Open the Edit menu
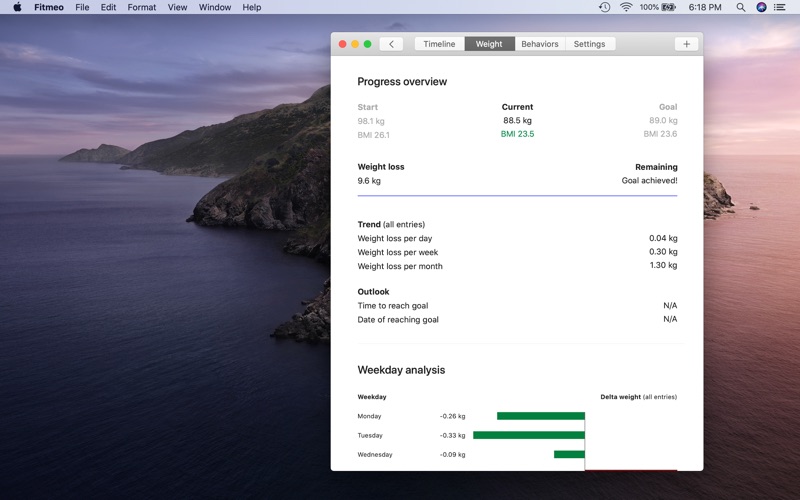This screenshot has width=800, height=500. point(108,7)
